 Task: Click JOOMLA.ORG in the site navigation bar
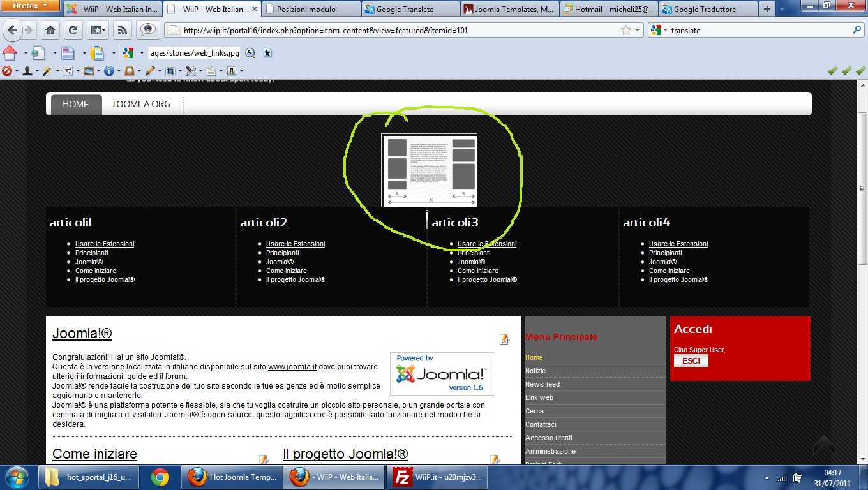(x=141, y=104)
